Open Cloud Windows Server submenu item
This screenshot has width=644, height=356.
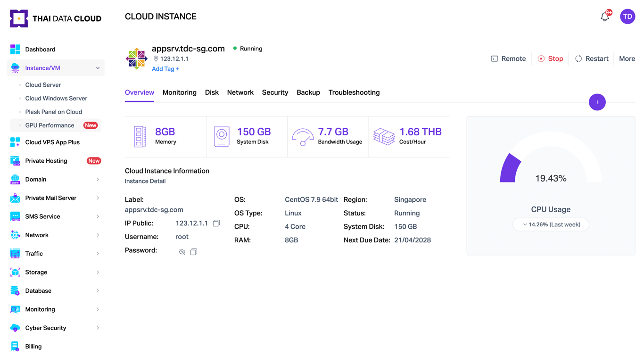pos(56,99)
